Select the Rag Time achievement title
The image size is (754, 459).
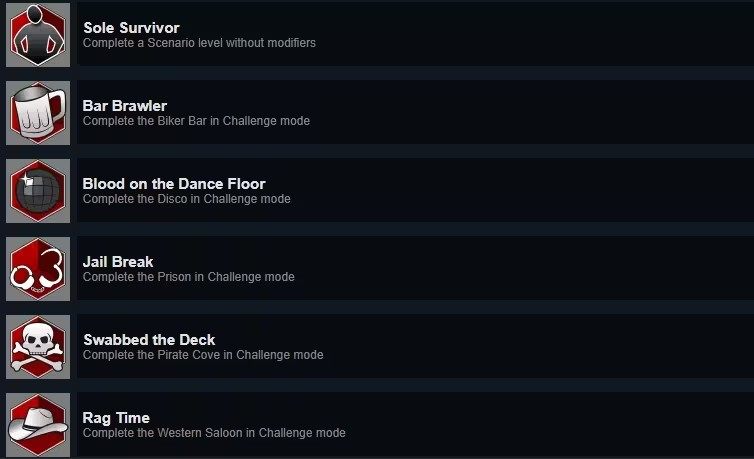(116, 417)
